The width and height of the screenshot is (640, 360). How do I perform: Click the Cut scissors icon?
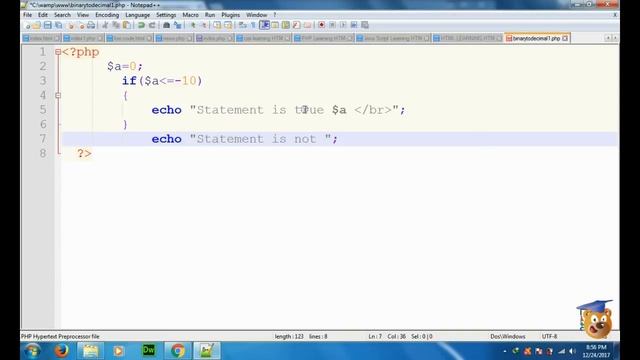[x=105, y=25]
